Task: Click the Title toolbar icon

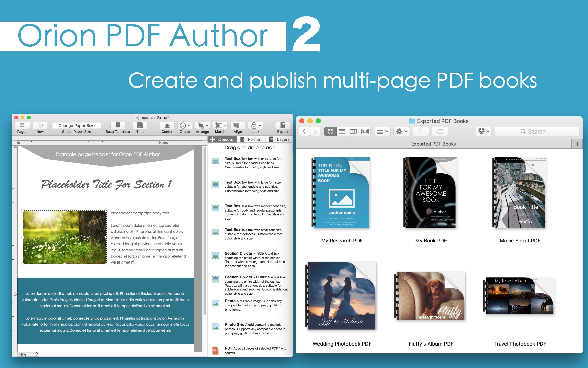Action: click(x=140, y=125)
